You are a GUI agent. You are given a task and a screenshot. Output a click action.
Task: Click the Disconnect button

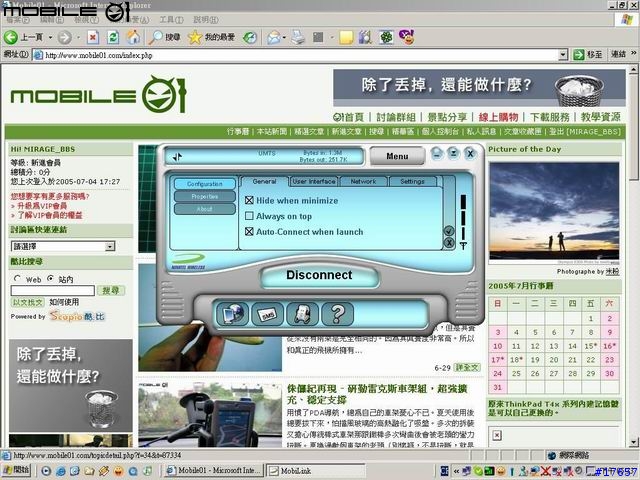point(320,276)
